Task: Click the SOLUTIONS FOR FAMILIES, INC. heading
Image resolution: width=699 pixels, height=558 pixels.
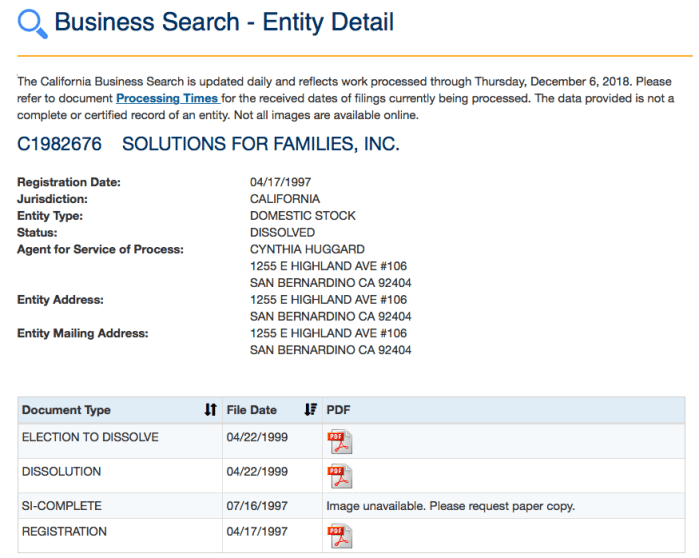Action: pos(261,144)
